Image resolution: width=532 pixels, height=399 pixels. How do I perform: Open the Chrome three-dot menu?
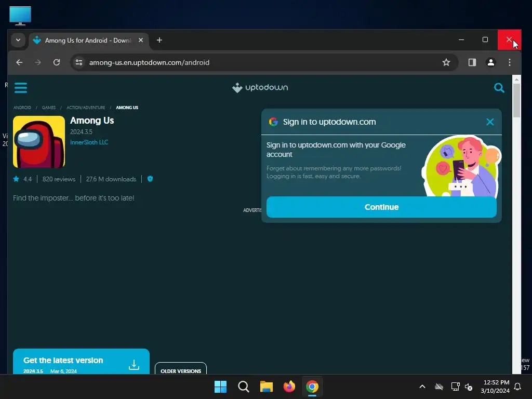click(x=509, y=62)
